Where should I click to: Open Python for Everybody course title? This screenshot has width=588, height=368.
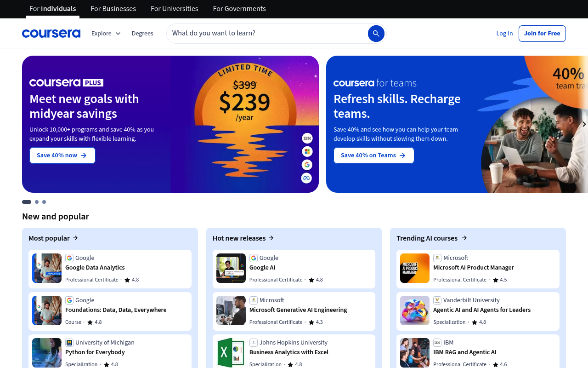click(x=95, y=352)
